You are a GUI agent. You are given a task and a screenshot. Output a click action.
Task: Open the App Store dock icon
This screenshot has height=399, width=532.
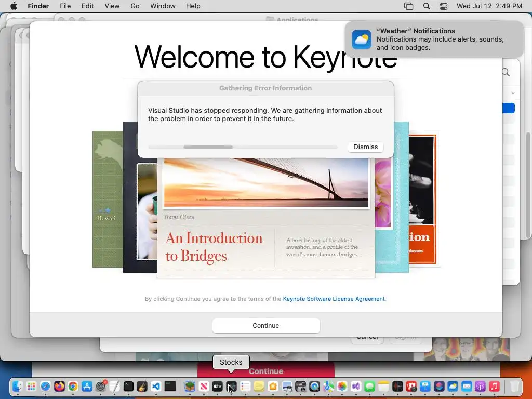87,386
